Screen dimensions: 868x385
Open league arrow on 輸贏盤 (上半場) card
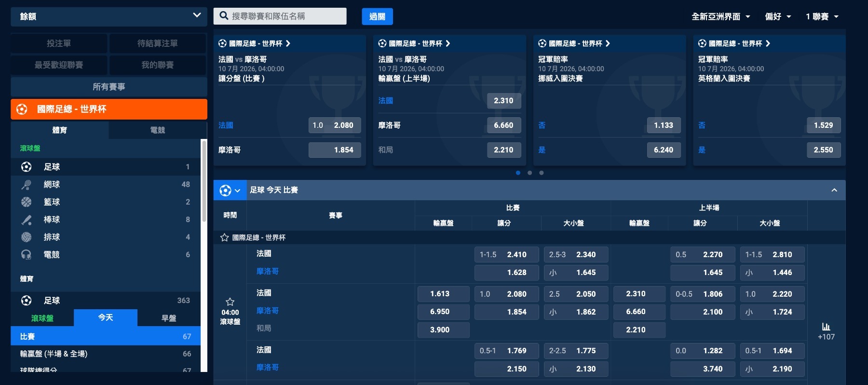(448, 43)
